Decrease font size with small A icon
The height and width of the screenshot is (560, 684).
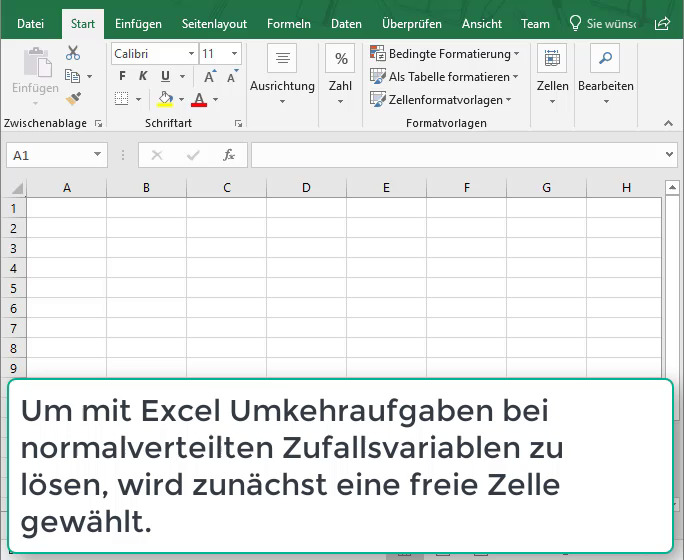click(233, 76)
